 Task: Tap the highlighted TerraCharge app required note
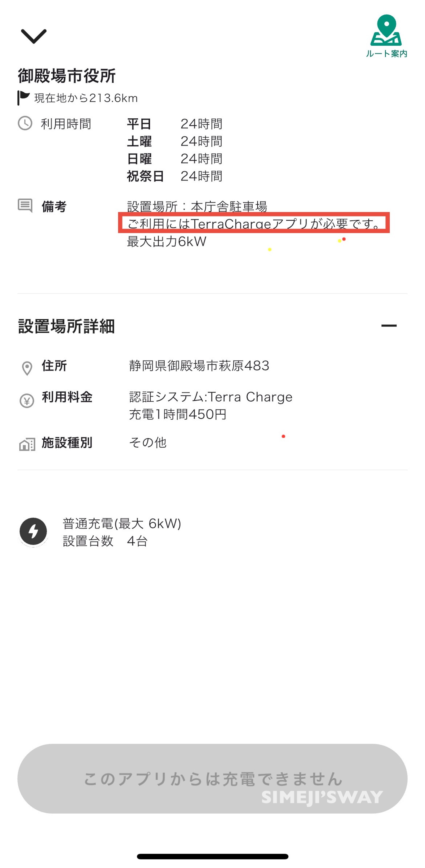coord(254,222)
